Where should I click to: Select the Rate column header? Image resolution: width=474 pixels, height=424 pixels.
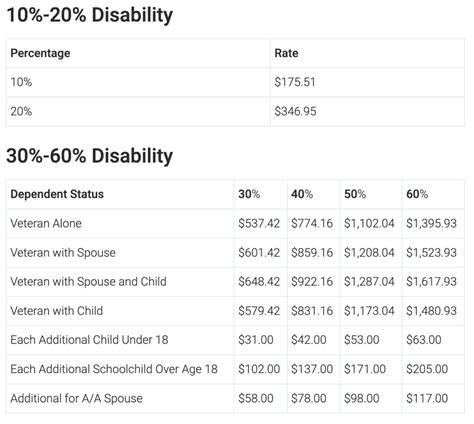pos(286,53)
